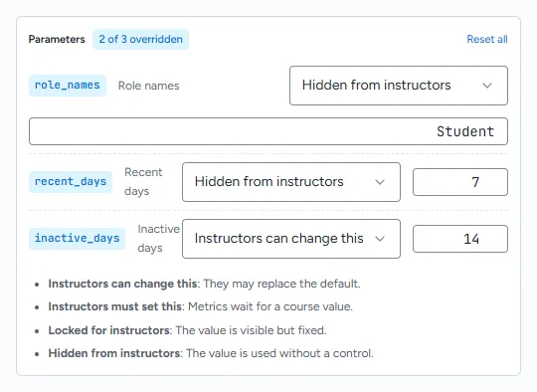This screenshot has height=392, width=537.
Task: Focus the Student role names input
Action: [x=268, y=131]
